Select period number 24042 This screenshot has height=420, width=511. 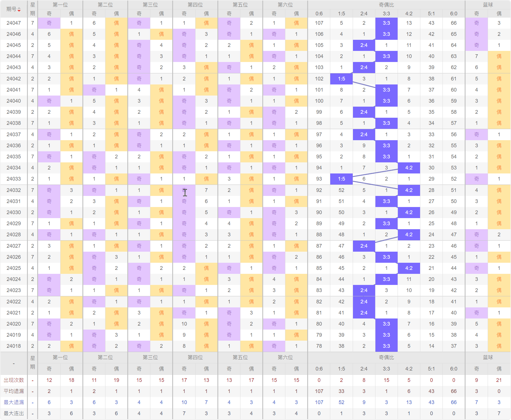tap(14, 79)
